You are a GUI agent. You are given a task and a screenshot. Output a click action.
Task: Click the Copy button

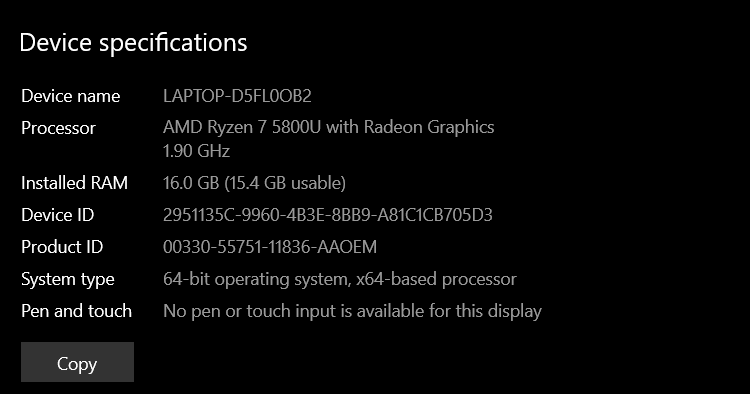pos(77,362)
